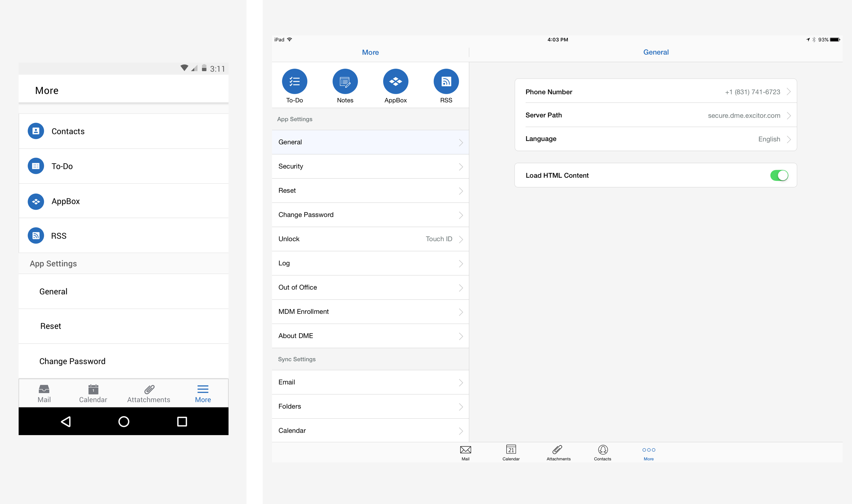Screen dimensions: 852x504
Task: Tap the Android Wi-Fi status icon
Action: [184, 68]
